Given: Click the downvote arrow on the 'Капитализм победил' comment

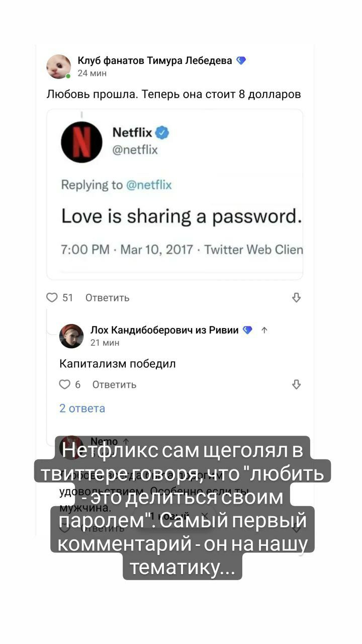Looking at the screenshot, I should (297, 384).
